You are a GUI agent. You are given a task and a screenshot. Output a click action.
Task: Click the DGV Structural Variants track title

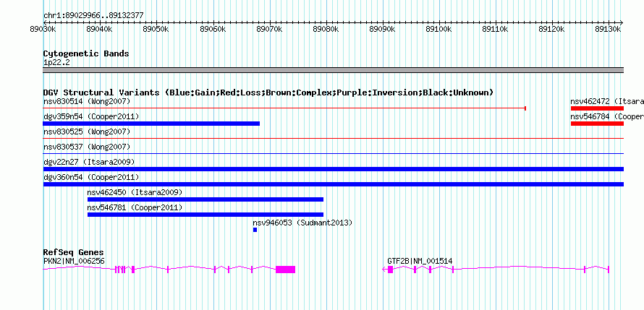[268, 92]
